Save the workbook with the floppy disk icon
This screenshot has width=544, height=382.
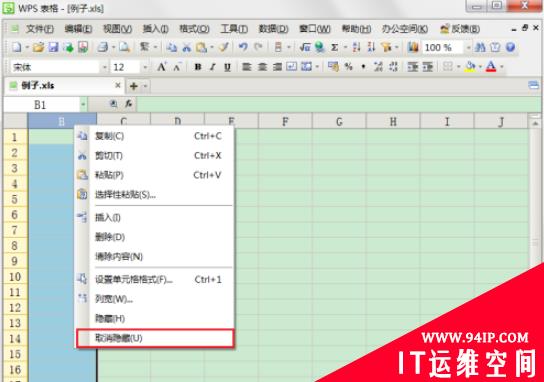53,47
